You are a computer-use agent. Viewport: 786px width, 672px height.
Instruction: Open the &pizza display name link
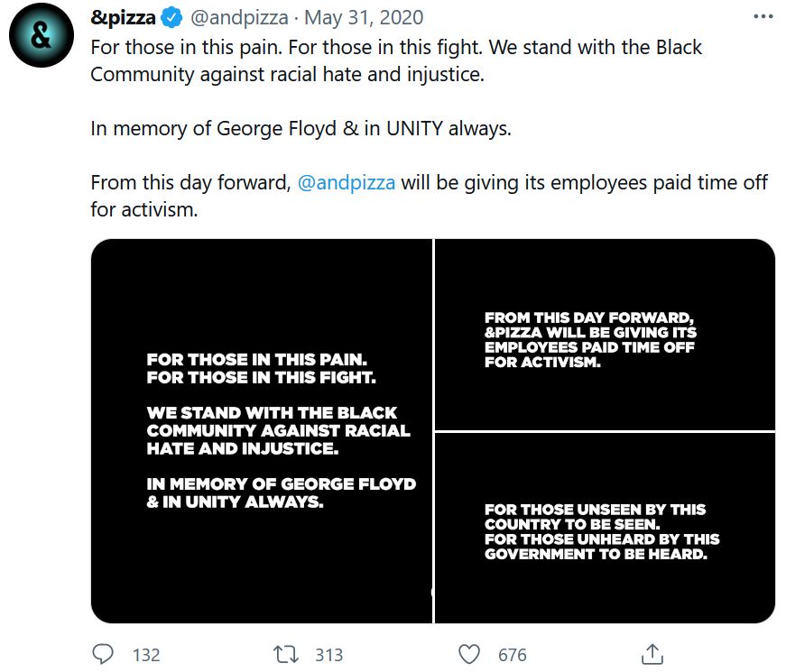click(x=123, y=17)
